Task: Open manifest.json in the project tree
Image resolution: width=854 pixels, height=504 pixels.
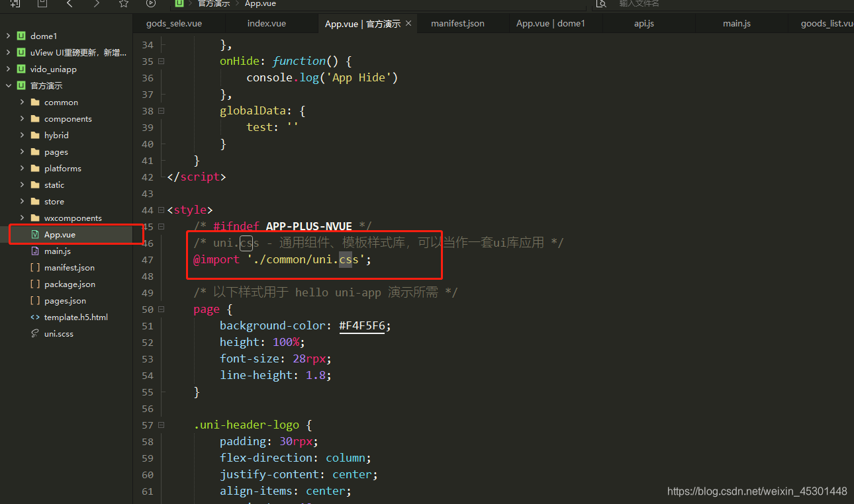Action: pos(70,267)
